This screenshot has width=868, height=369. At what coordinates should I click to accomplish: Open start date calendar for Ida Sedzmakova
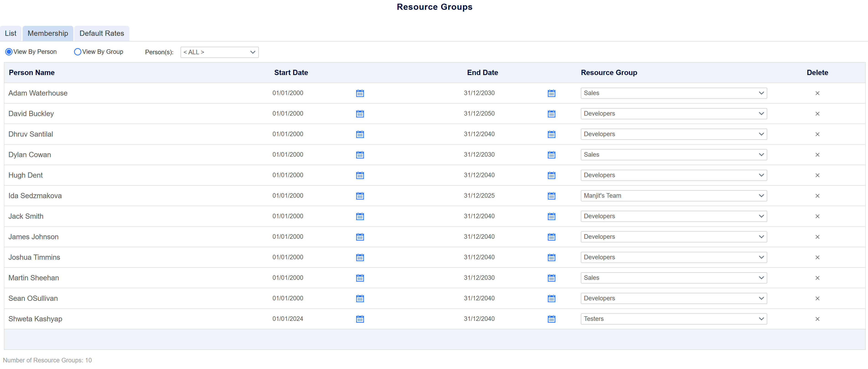[360, 196]
